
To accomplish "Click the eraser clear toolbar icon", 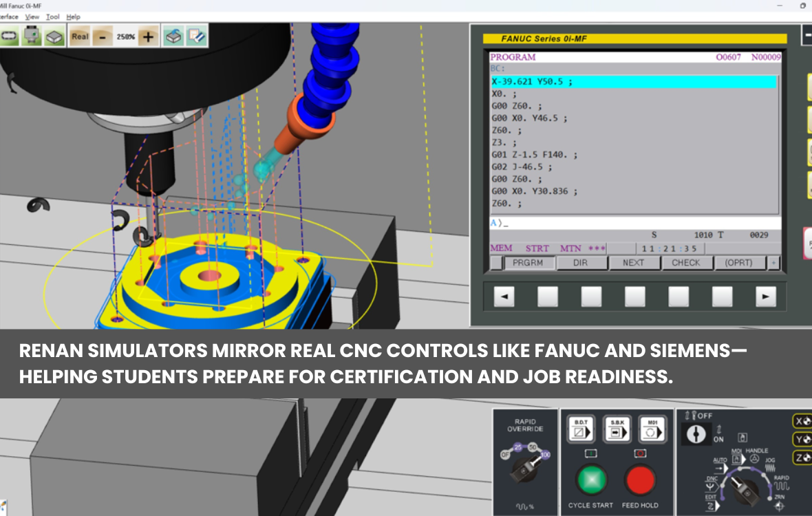I will pos(196,36).
